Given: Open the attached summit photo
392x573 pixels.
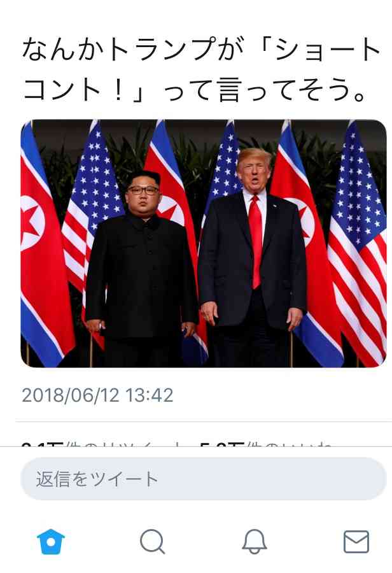Looking at the screenshot, I should click(204, 243).
